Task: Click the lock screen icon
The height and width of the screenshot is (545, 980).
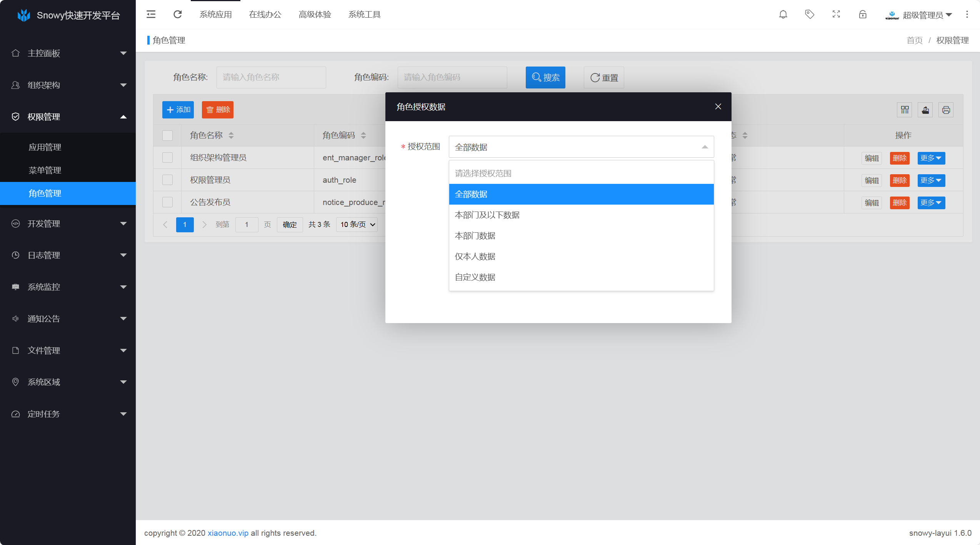Action: (863, 15)
